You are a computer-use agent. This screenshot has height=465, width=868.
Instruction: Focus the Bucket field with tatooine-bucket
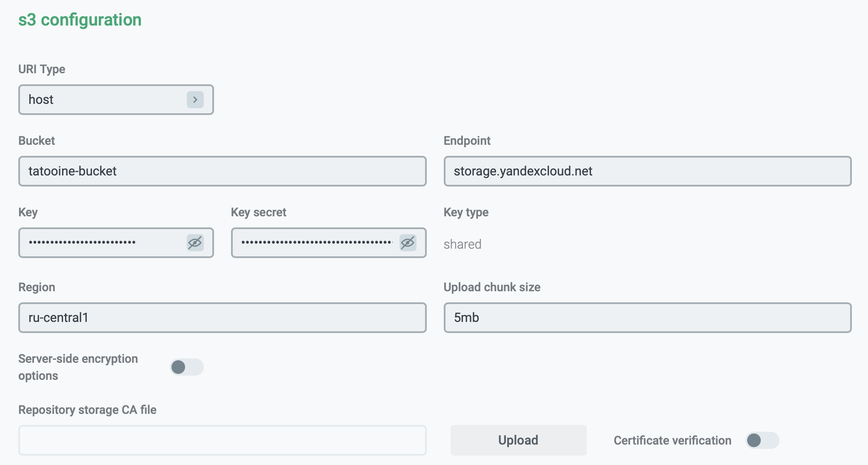[222, 171]
